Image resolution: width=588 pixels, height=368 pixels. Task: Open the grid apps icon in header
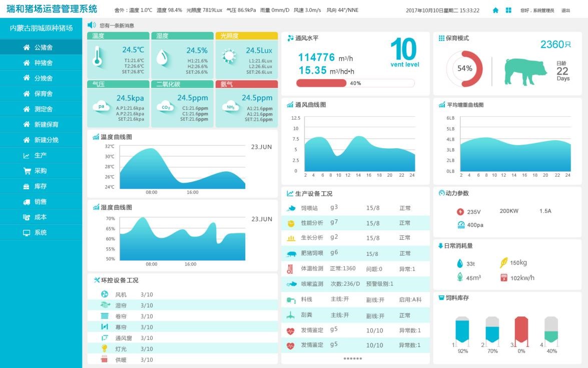508,11
